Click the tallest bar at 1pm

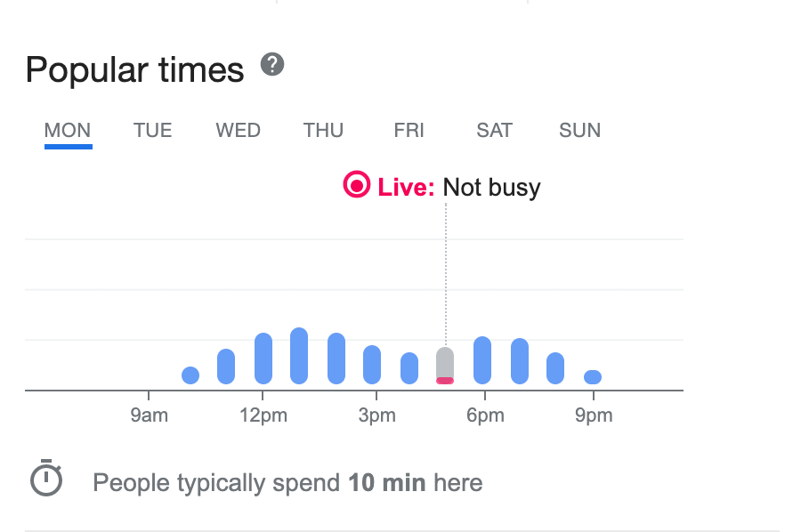[x=299, y=356]
